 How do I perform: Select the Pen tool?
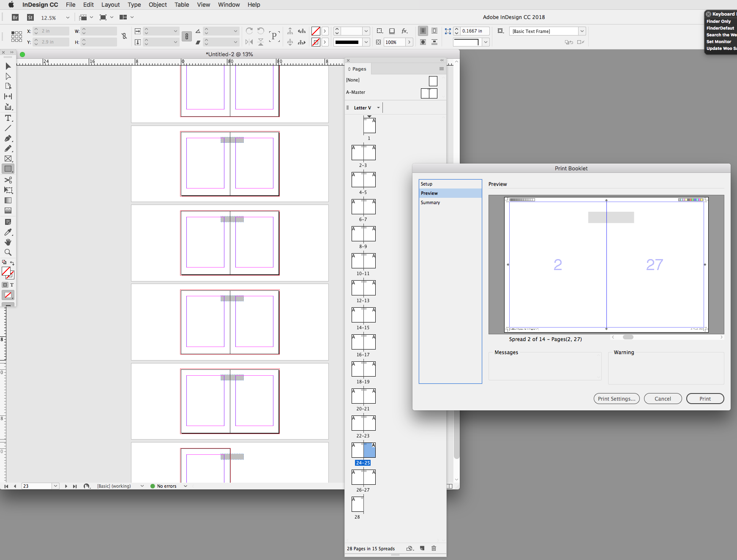(8, 138)
